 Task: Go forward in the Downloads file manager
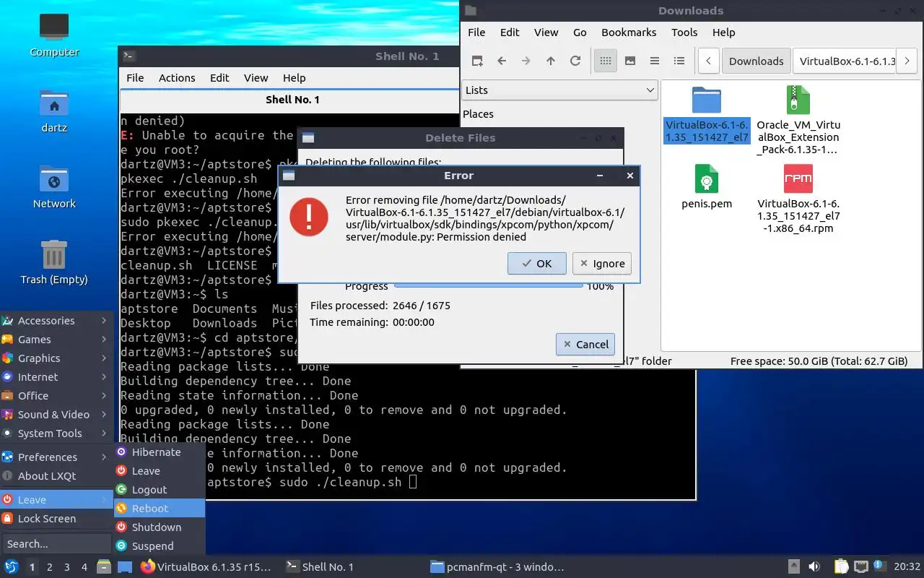tap(526, 61)
